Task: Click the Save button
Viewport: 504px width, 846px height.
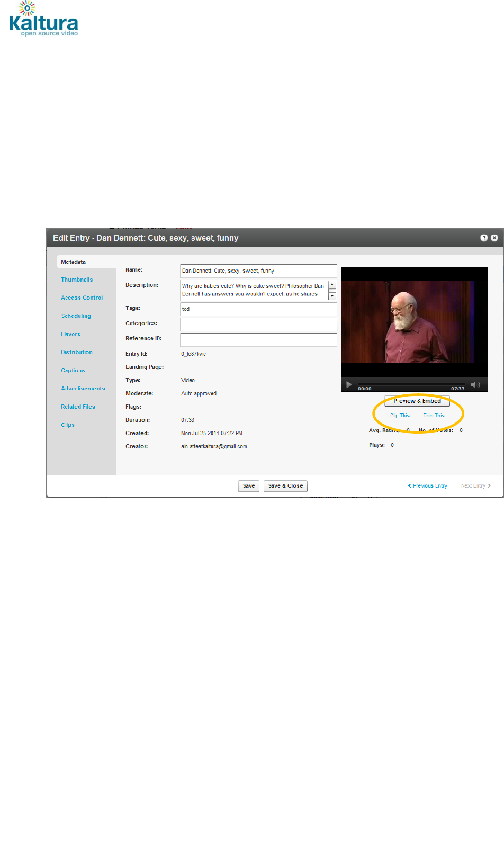Action: pyautogui.click(x=249, y=486)
